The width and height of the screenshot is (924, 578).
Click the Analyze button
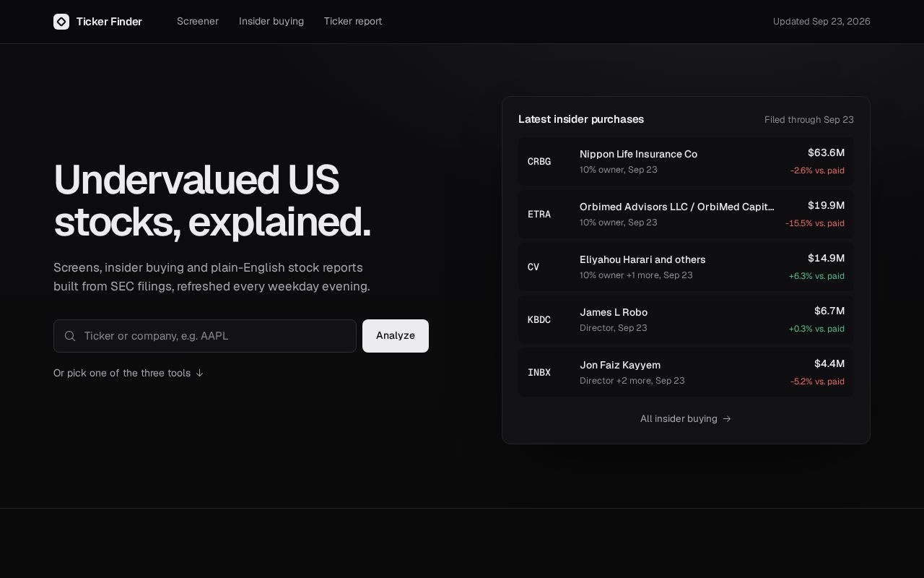396,336
